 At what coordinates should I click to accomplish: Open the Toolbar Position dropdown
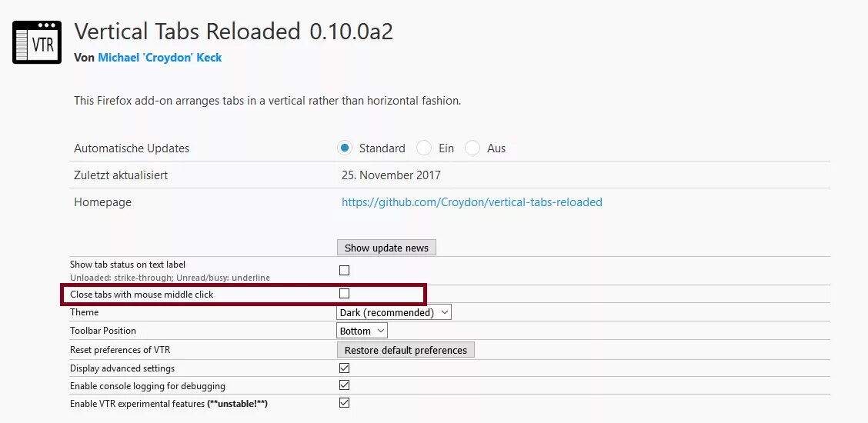362,331
